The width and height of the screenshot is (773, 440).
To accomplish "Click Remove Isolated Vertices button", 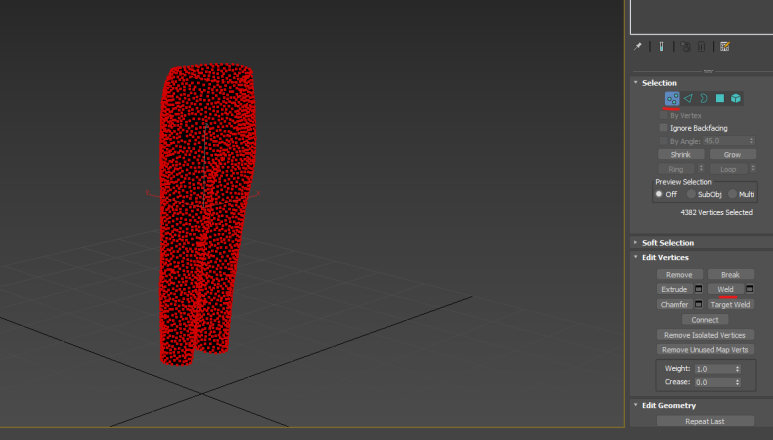I will (x=705, y=335).
